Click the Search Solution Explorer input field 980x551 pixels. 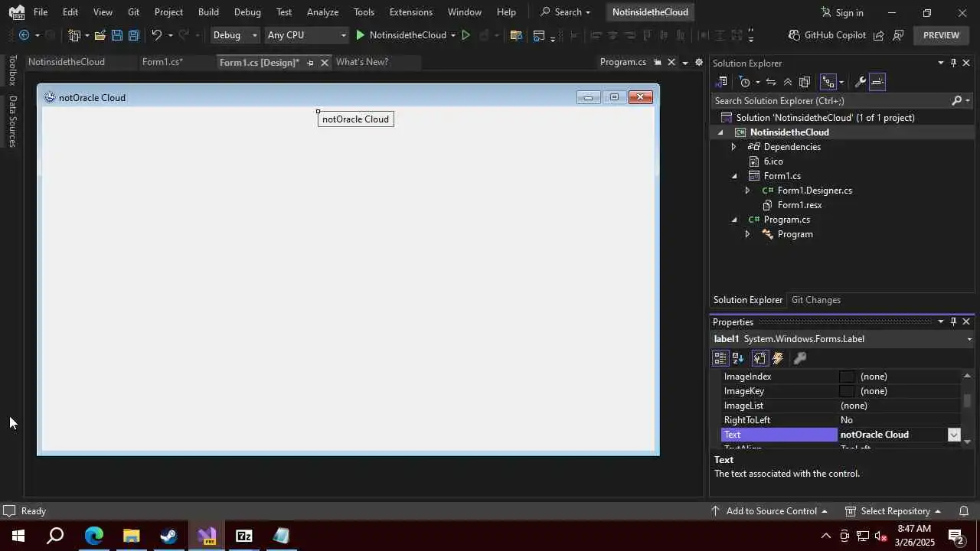click(x=831, y=101)
